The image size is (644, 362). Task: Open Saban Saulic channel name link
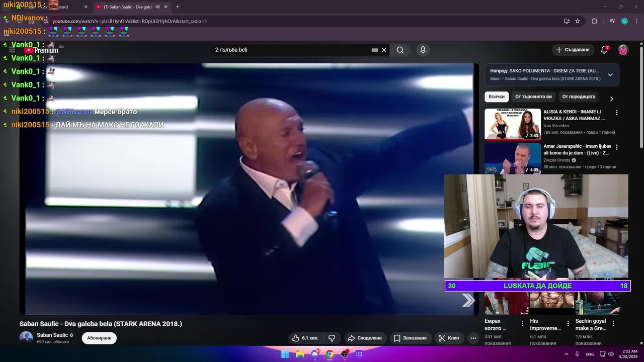[x=52, y=335]
